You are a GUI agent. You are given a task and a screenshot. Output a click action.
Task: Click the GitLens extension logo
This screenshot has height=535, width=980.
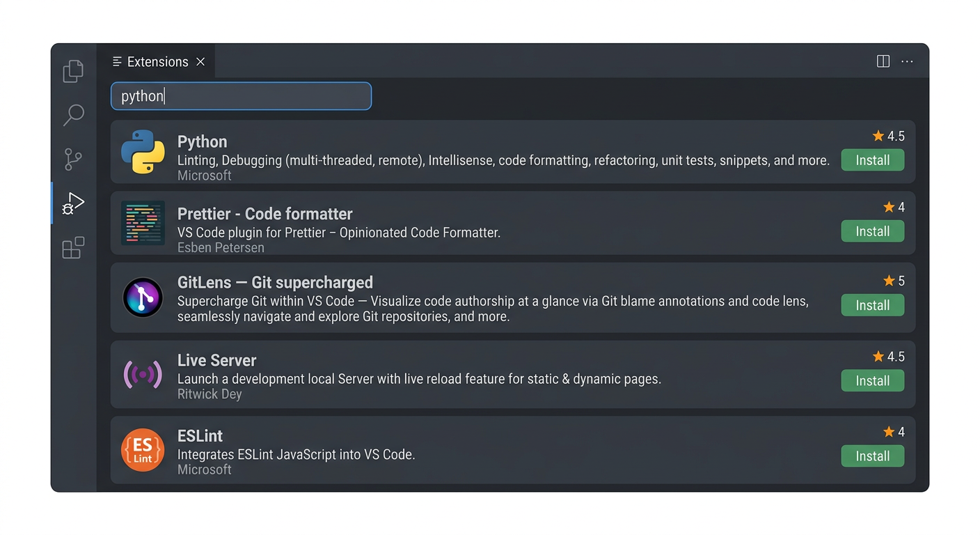143,297
